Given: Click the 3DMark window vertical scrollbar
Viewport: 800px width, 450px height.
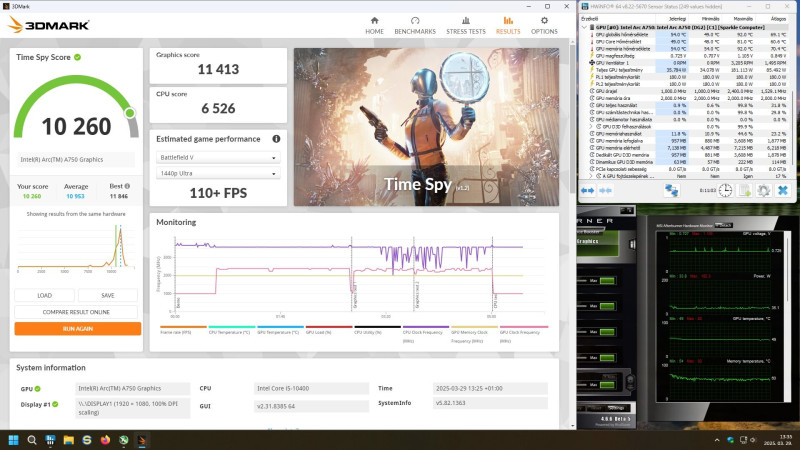Looking at the screenshot, I should coord(572,235).
